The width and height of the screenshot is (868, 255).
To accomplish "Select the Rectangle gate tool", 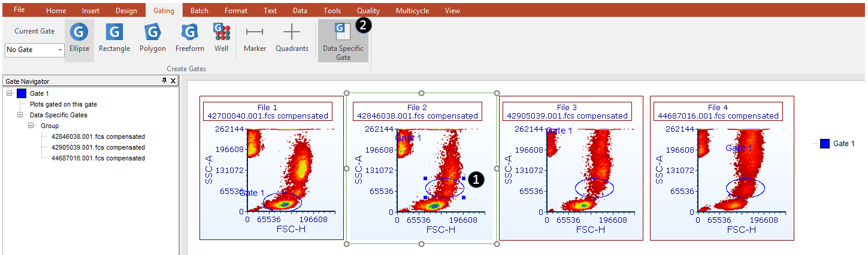I will [x=114, y=38].
